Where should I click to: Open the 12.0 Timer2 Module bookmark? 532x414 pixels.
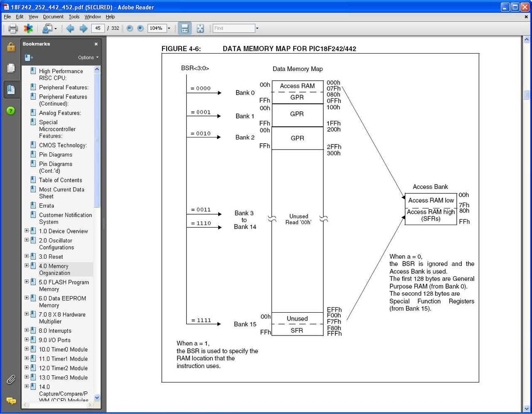tap(63, 368)
